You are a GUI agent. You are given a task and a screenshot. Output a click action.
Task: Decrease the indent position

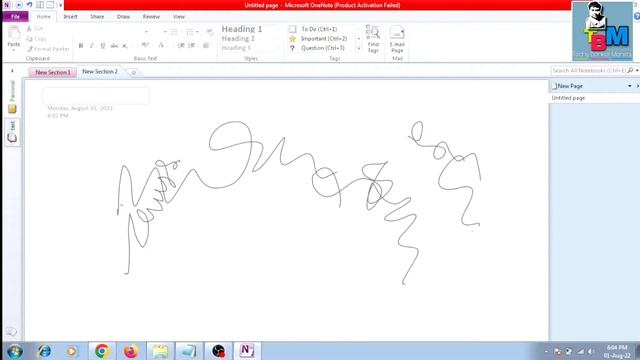click(181, 45)
